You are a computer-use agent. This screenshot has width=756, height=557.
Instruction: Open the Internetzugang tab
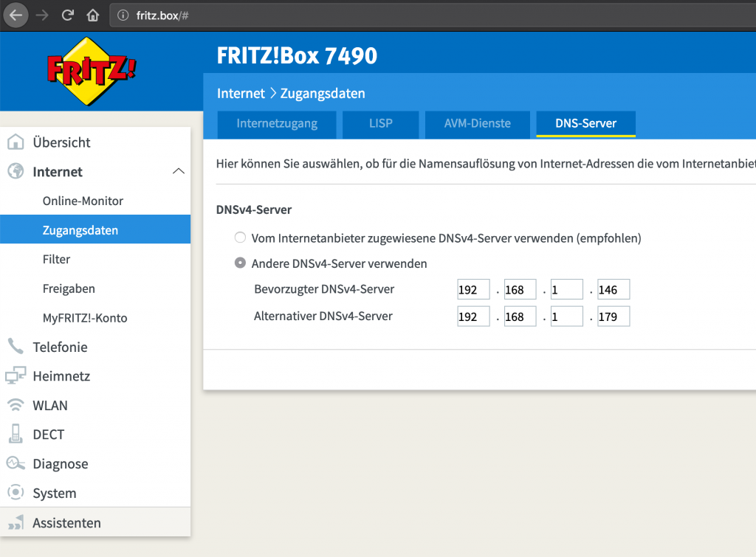coord(277,124)
